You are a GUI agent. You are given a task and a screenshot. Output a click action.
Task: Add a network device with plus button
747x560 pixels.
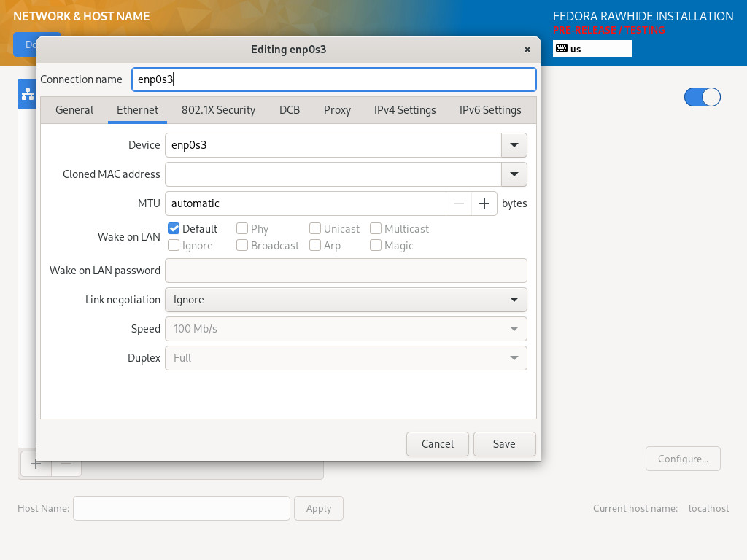tap(36, 464)
